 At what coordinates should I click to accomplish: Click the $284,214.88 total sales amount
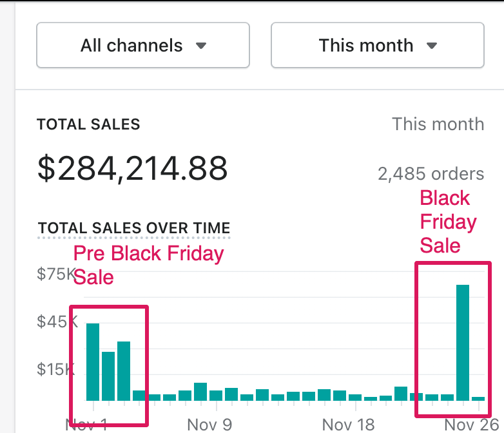132,168
